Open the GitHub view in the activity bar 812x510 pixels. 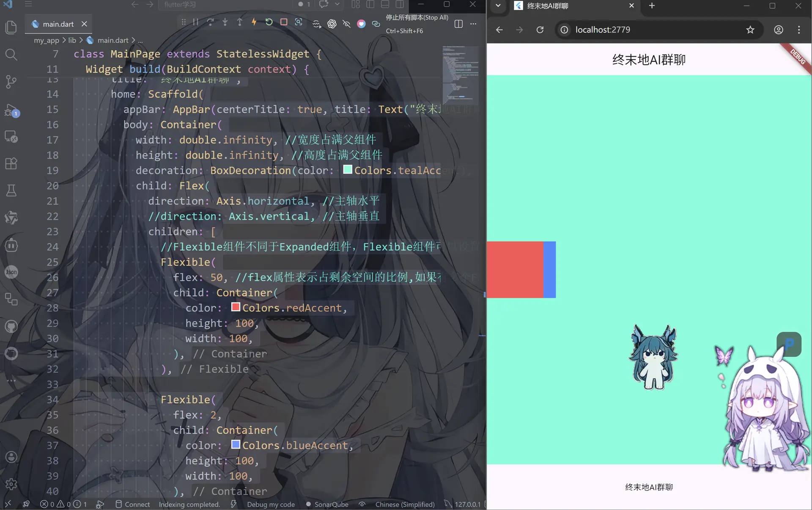(11, 326)
